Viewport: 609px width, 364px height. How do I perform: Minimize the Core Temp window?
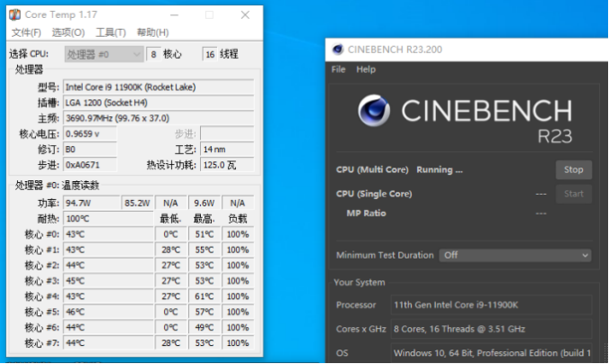175,15
